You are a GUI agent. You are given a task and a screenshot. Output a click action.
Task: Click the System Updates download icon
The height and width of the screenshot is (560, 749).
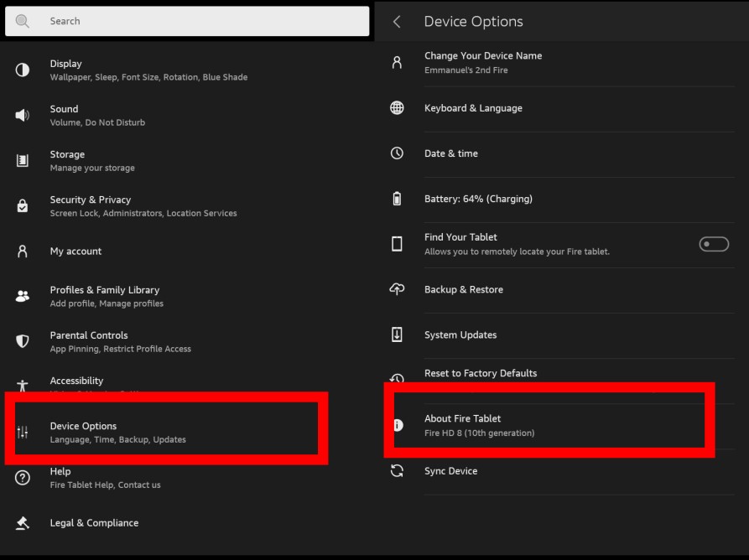click(x=397, y=334)
